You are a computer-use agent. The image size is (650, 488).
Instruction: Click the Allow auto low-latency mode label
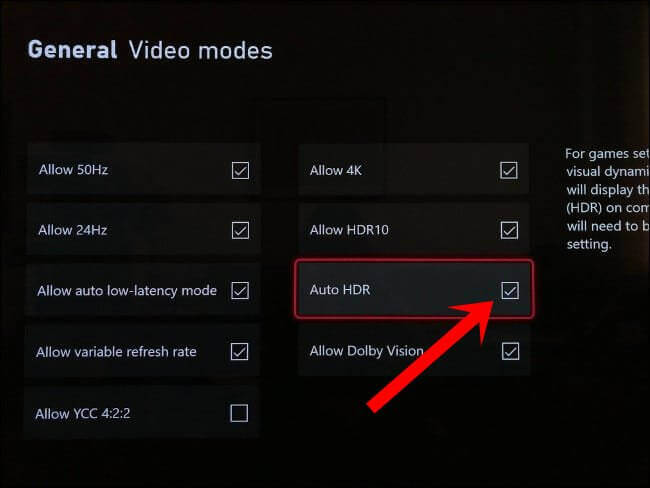pos(127,291)
